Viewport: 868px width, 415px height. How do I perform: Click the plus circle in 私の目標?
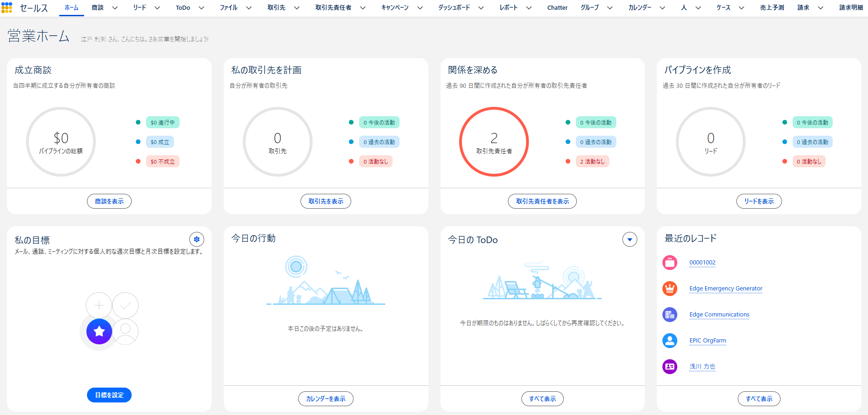click(99, 305)
